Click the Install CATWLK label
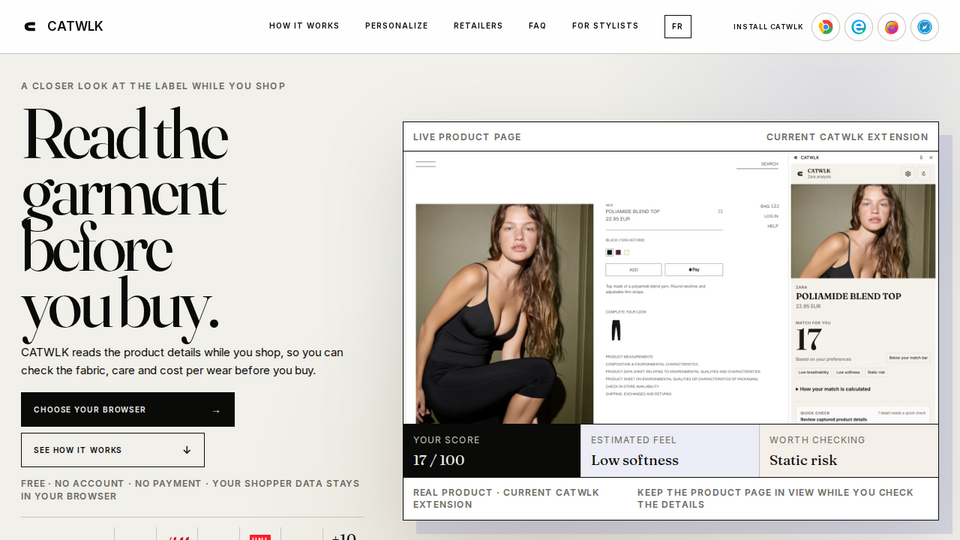Screen dimensions: 960x540 point(768,27)
